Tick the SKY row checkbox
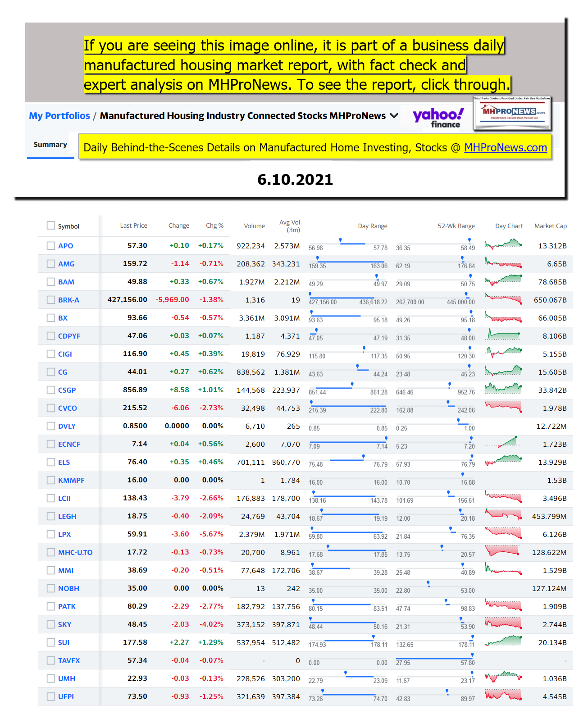588x715 pixels. [x=51, y=624]
